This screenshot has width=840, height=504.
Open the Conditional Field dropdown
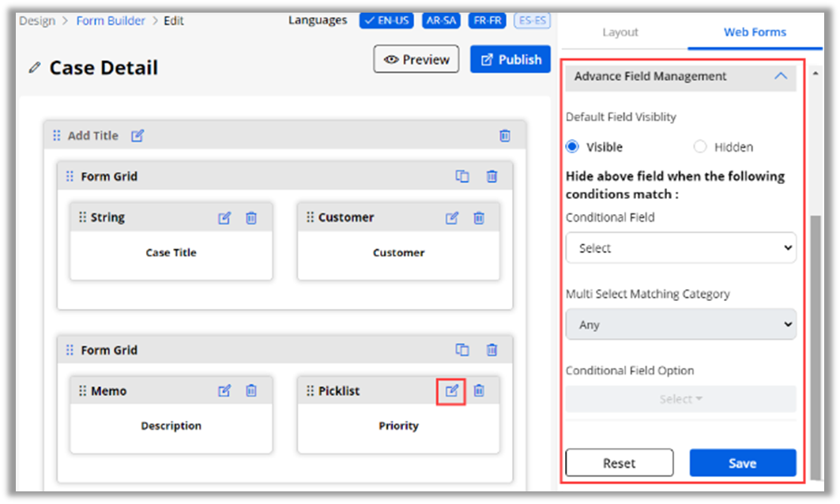680,248
